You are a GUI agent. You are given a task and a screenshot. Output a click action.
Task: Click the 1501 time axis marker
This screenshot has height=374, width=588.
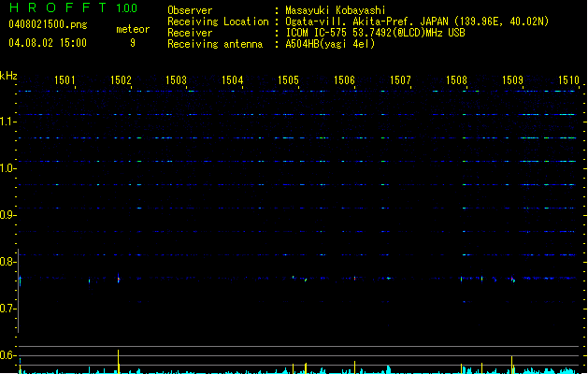(x=65, y=80)
